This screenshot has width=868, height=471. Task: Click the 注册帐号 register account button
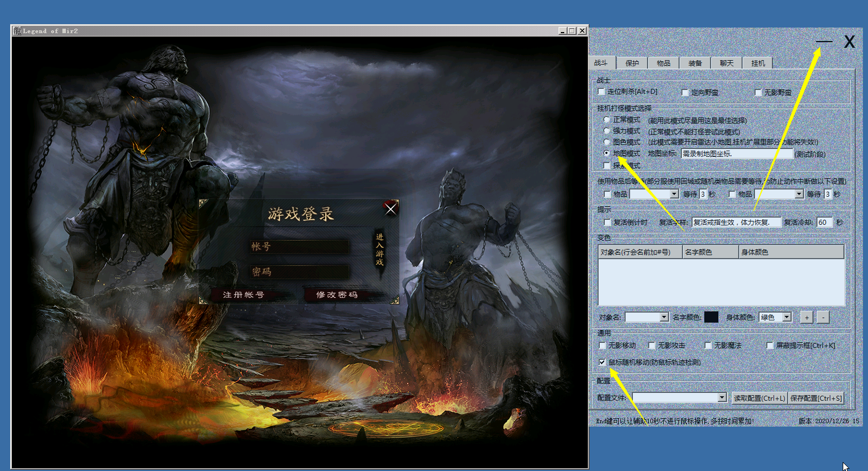pyautogui.click(x=244, y=295)
